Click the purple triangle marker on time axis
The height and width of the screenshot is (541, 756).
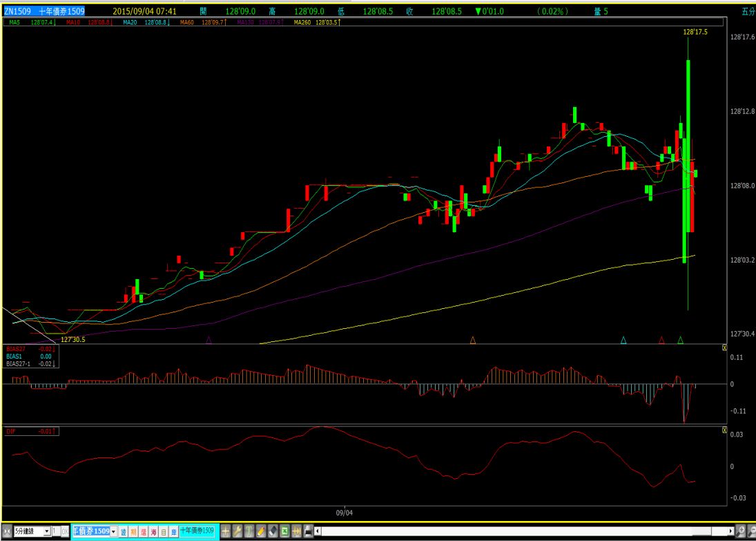click(209, 340)
